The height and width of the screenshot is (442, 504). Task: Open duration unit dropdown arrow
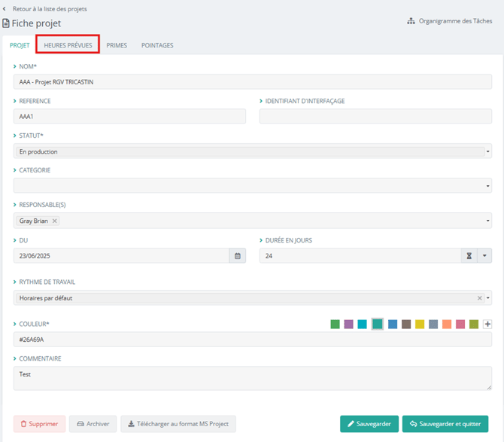coord(484,256)
